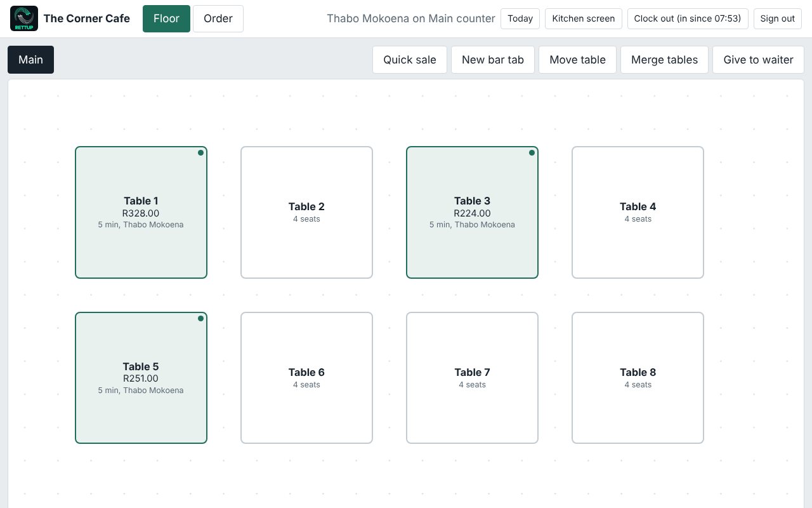The image size is (812, 508).
Task: Select Give to waiter
Action: [759, 60]
